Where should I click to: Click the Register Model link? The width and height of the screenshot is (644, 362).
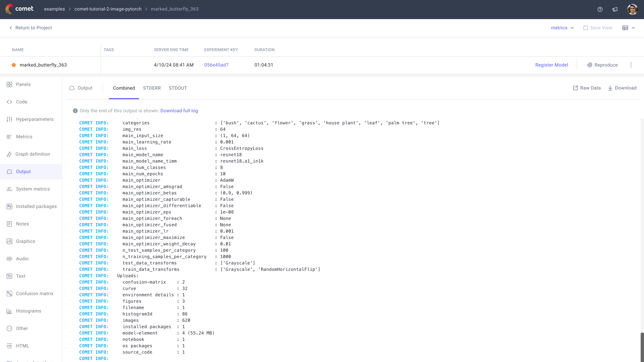click(x=551, y=65)
